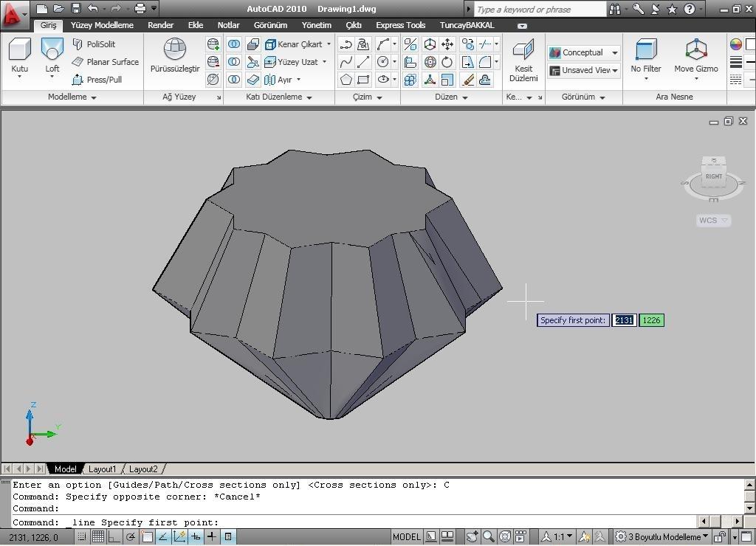Switch MODEL space button in status bar

pos(406,537)
